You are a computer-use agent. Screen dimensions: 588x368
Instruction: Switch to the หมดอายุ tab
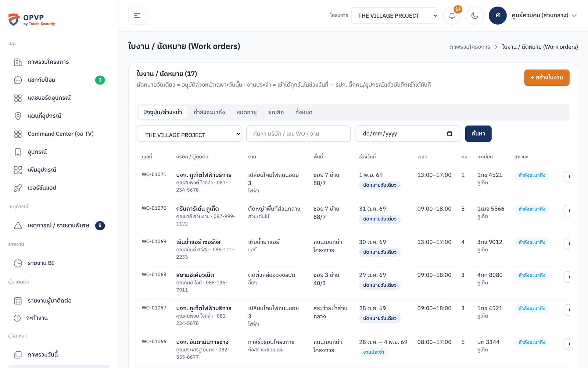(247, 112)
